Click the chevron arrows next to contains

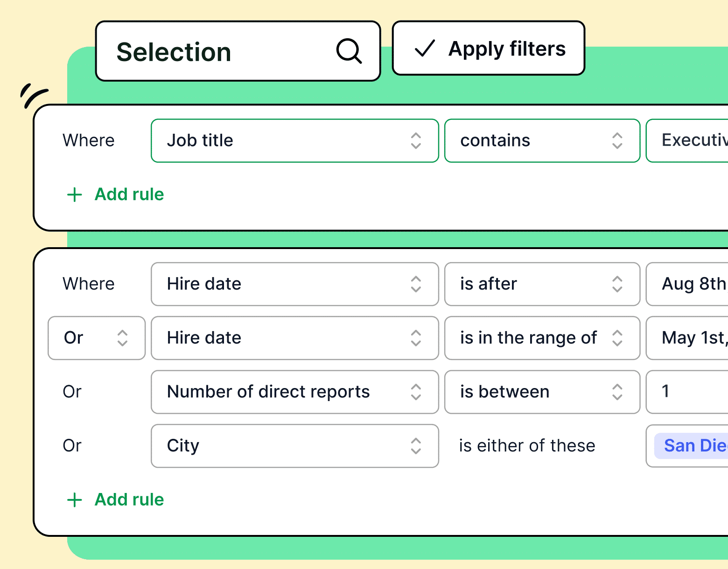coord(617,141)
